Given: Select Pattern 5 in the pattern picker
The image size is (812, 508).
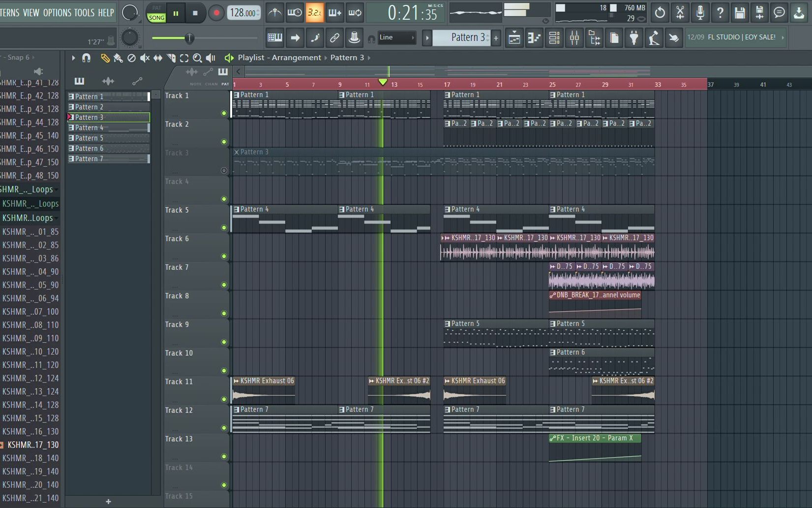Looking at the screenshot, I should (x=109, y=138).
